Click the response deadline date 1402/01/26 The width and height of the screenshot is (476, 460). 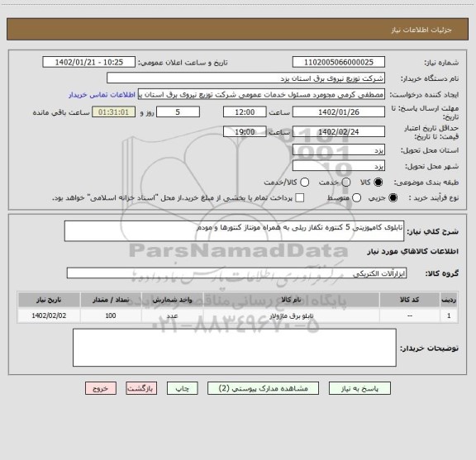click(339, 112)
